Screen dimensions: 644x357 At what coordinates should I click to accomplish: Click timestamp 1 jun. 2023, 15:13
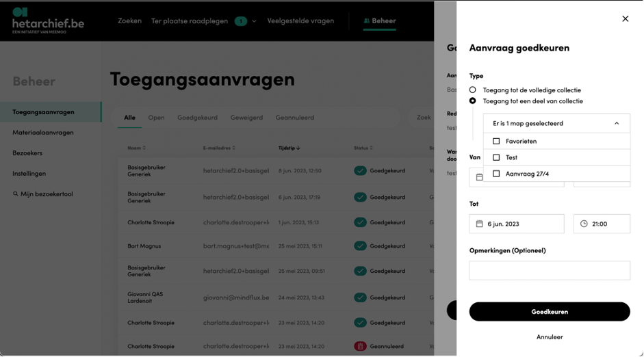[298, 222]
